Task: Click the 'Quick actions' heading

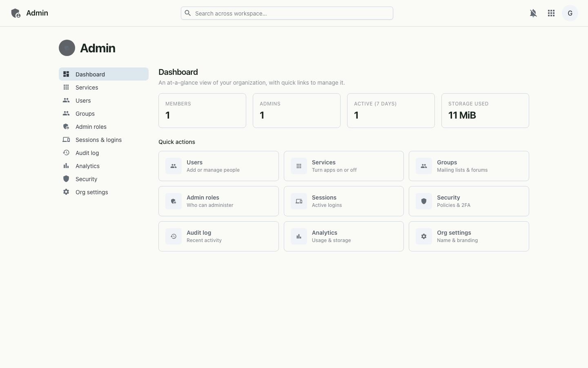Action: pos(177,142)
